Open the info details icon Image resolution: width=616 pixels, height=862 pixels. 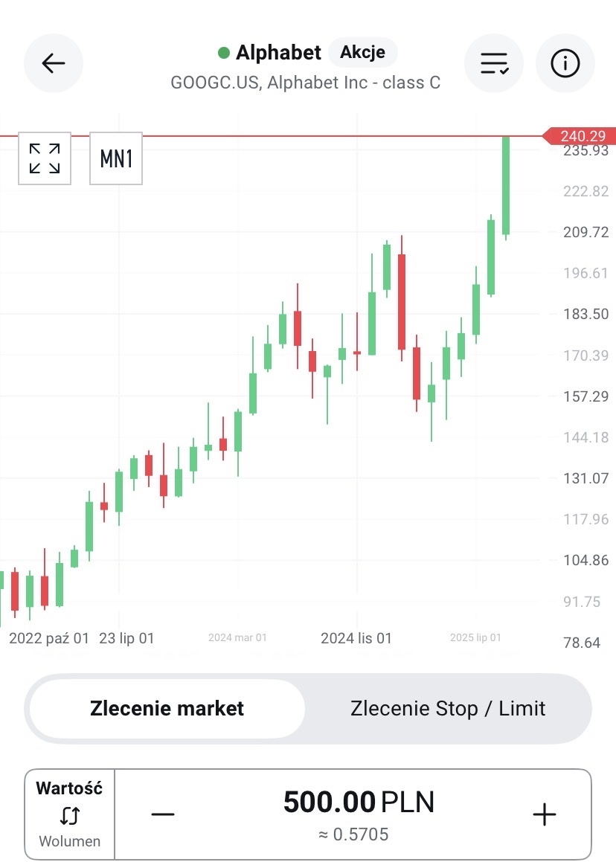(x=565, y=63)
